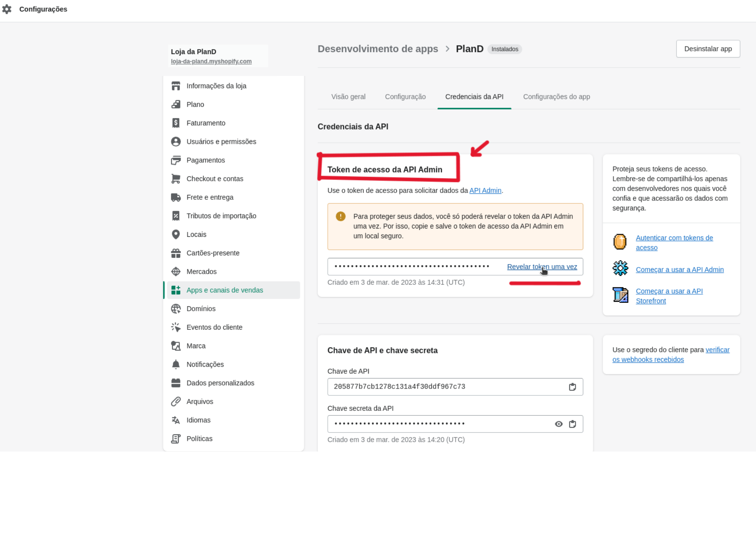The height and width of the screenshot is (534, 756).
Task: Click the Cartões-presente gift icon
Action: pos(176,253)
